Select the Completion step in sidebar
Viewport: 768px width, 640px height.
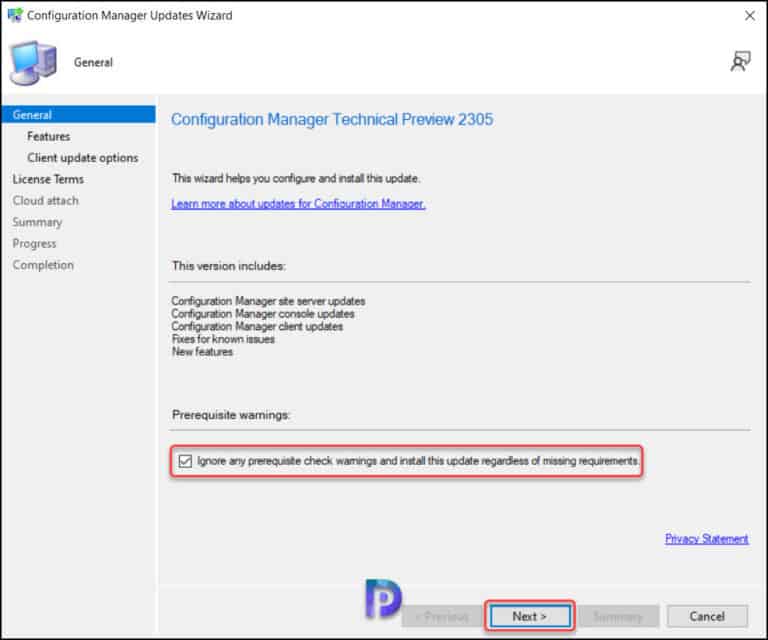[x=43, y=265]
